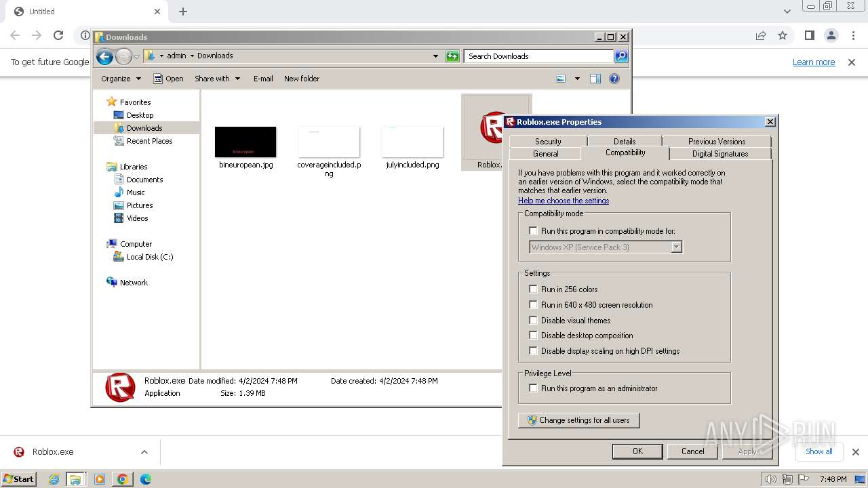Click Change settings for all users
868x488 pixels.
tap(578, 420)
